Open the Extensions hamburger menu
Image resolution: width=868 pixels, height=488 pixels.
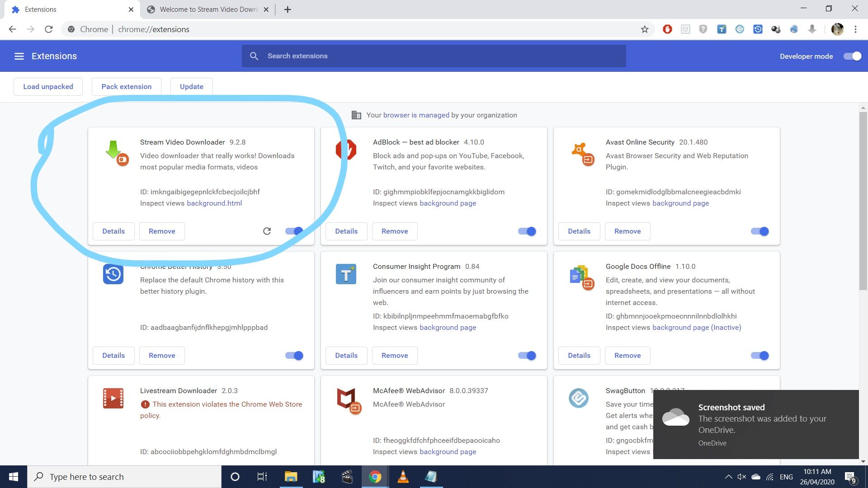(19, 56)
